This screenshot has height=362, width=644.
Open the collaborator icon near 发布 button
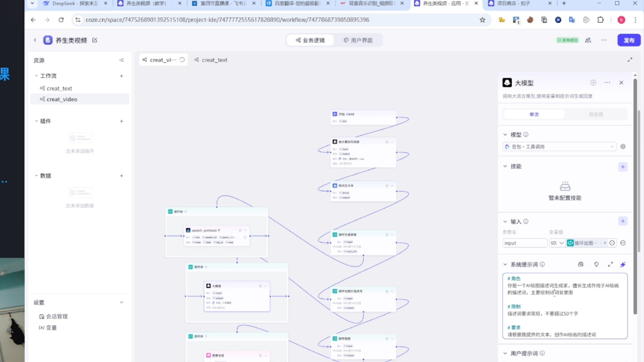[x=588, y=40]
